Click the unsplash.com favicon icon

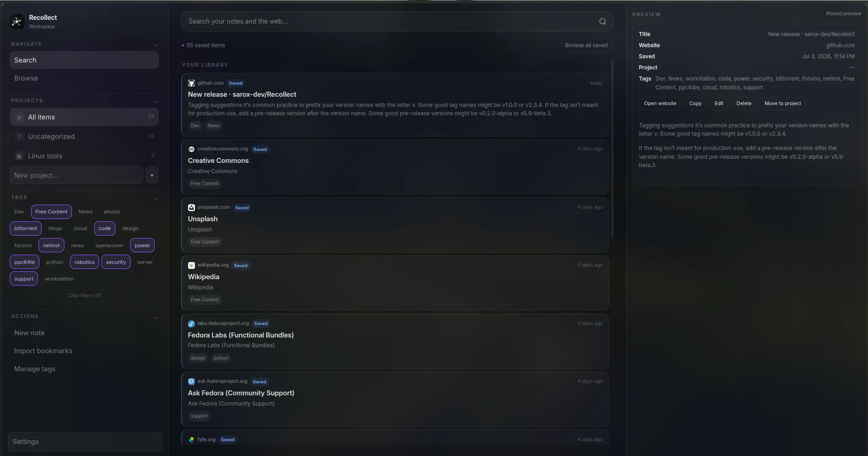[191, 207]
